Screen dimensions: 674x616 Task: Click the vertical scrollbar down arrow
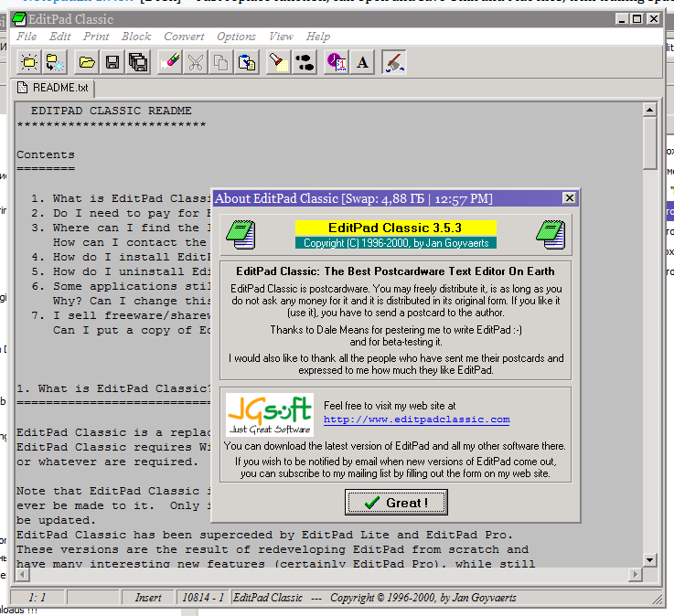649,559
